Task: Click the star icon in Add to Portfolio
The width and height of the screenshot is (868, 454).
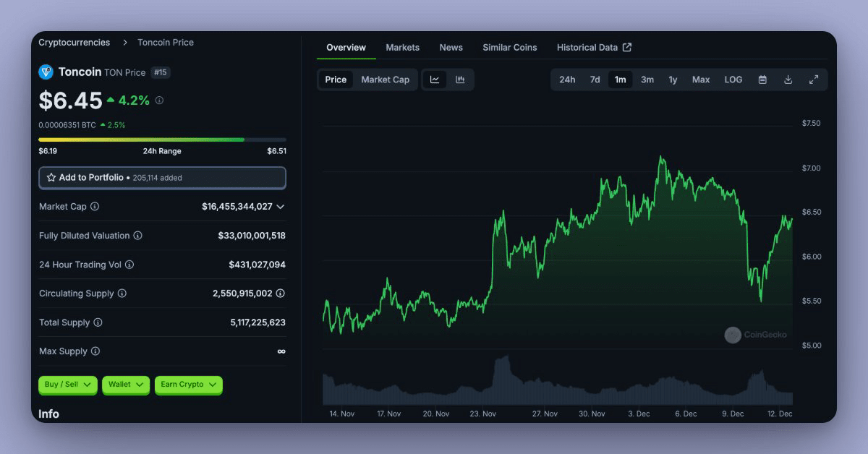Action: (51, 177)
